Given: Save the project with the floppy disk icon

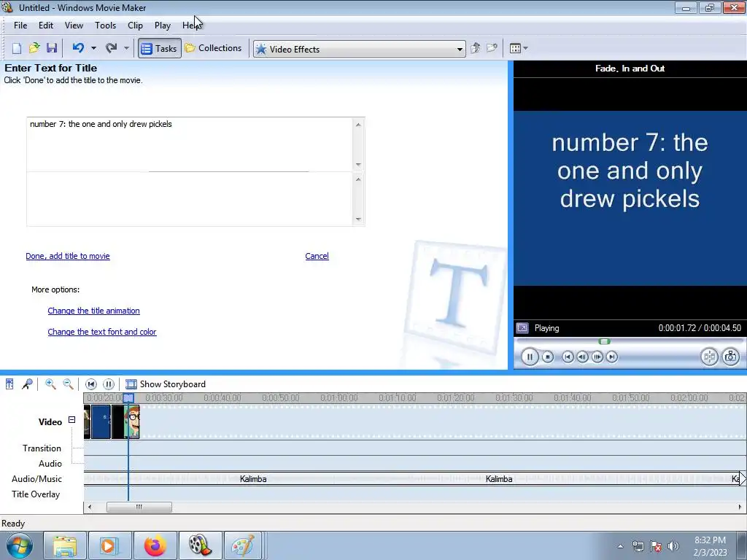Looking at the screenshot, I should [x=52, y=48].
